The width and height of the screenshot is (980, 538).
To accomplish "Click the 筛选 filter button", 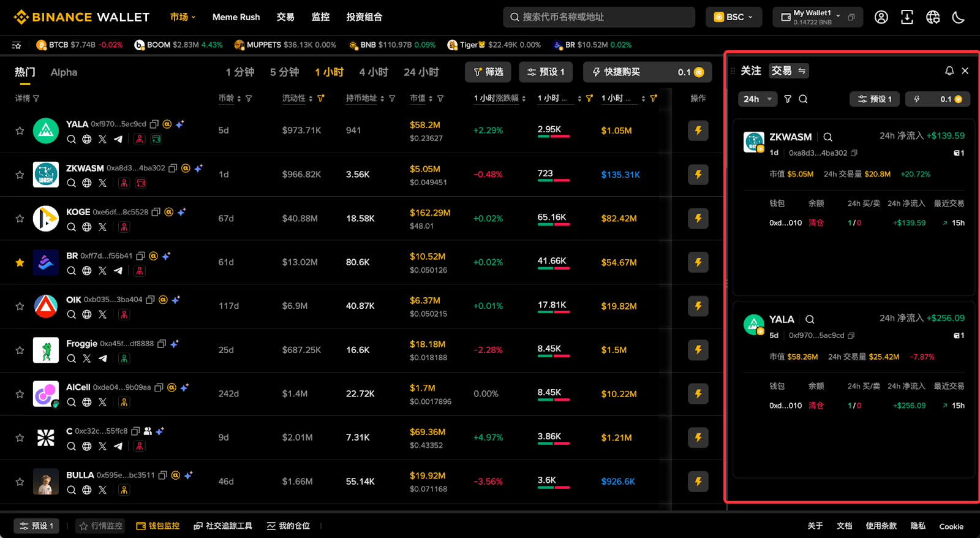I will tap(488, 72).
